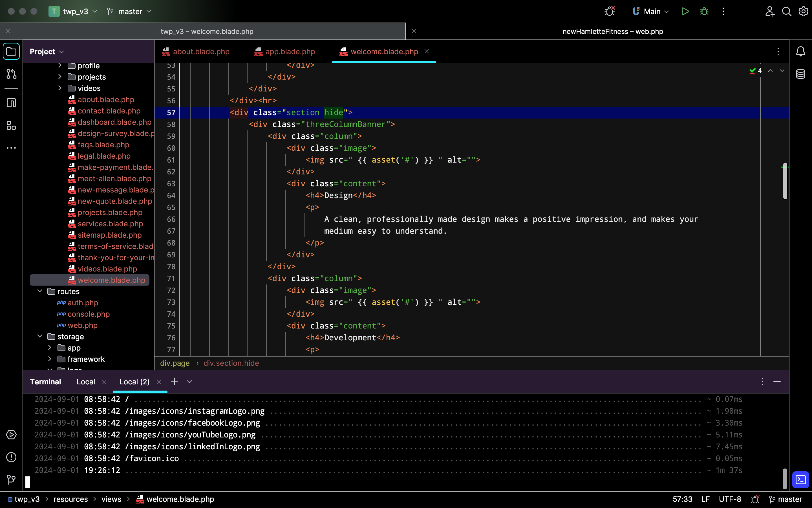Screen dimensions: 812x508
Task: Click div.section.hide breadcrumb
Action: [231, 363]
